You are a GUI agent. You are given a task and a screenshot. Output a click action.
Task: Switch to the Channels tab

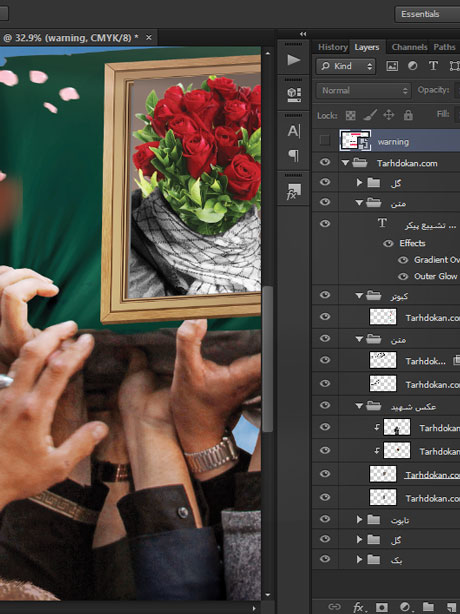[x=409, y=47]
